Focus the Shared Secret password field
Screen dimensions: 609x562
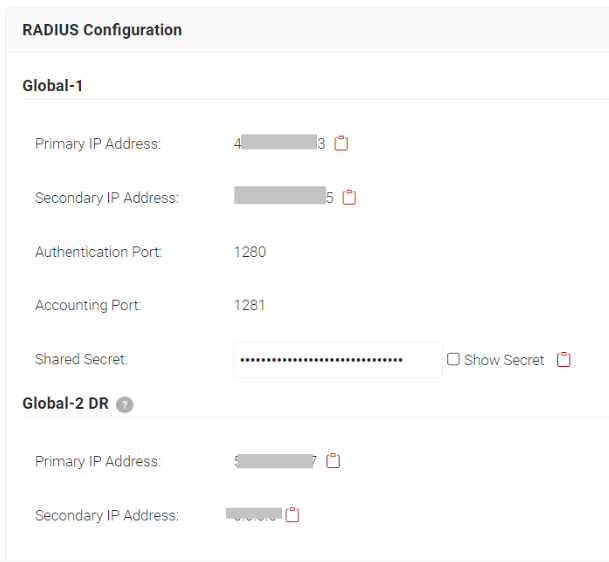[x=338, y=360]
